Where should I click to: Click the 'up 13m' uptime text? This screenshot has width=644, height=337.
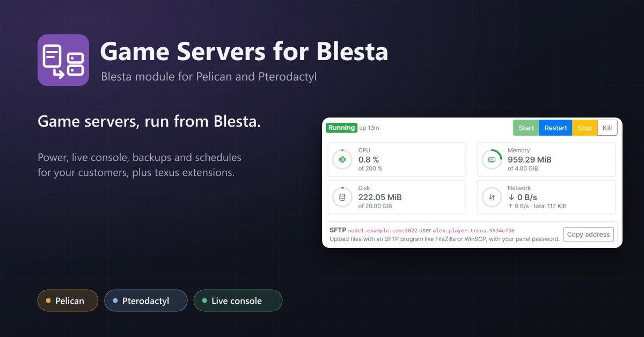369,128
